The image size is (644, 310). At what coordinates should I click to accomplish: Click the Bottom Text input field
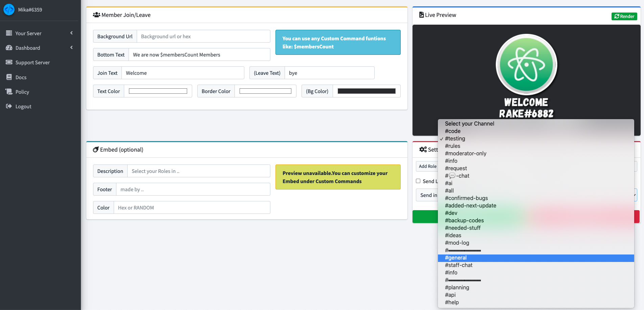coord(199,54)
